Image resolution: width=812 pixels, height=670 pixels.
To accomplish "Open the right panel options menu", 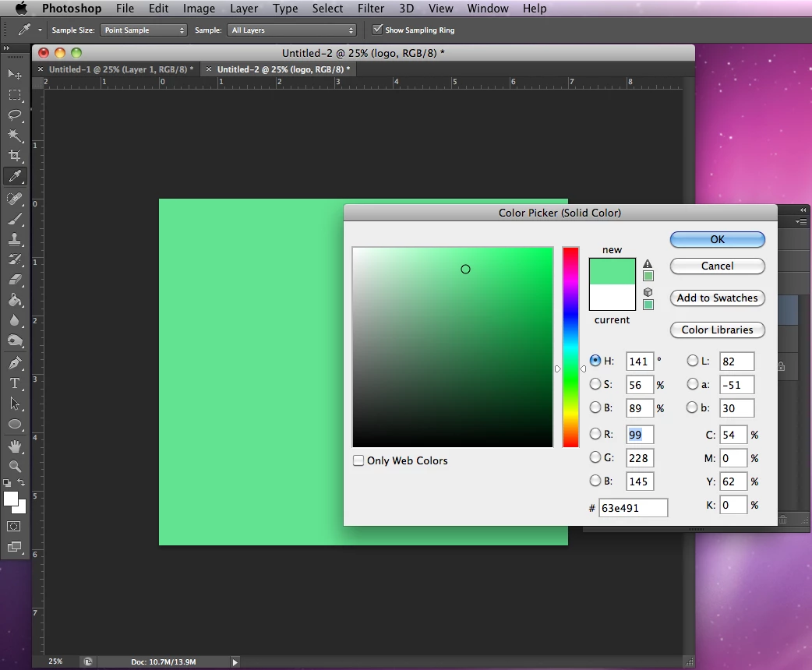I will point(801,221).
